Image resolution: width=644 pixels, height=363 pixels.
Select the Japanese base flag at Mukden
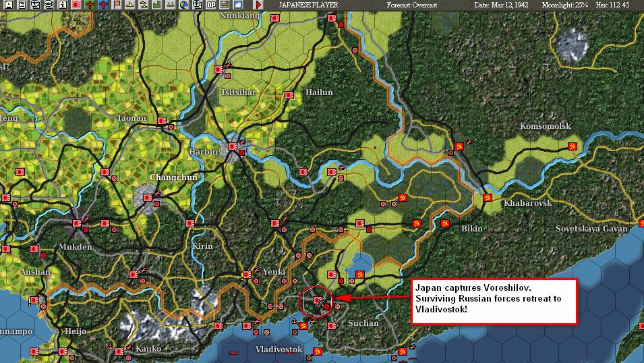coord(77,223)
